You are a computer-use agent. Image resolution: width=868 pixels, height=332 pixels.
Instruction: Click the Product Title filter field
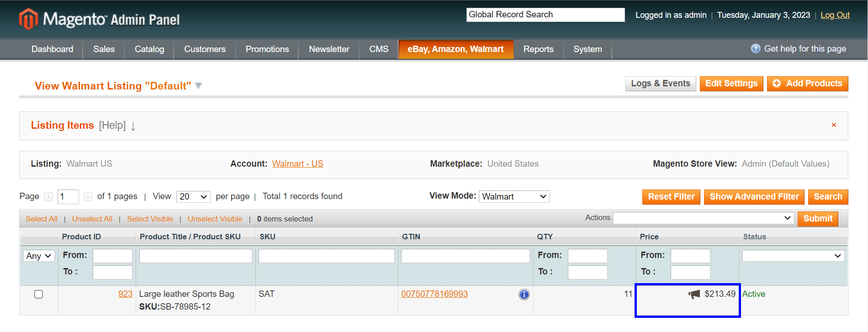coord(196,256)
